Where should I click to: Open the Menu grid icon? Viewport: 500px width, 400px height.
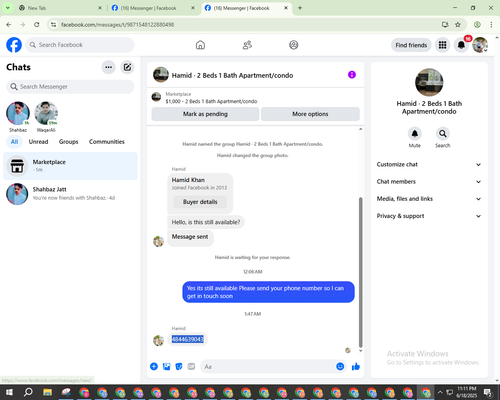coord(442,45)
